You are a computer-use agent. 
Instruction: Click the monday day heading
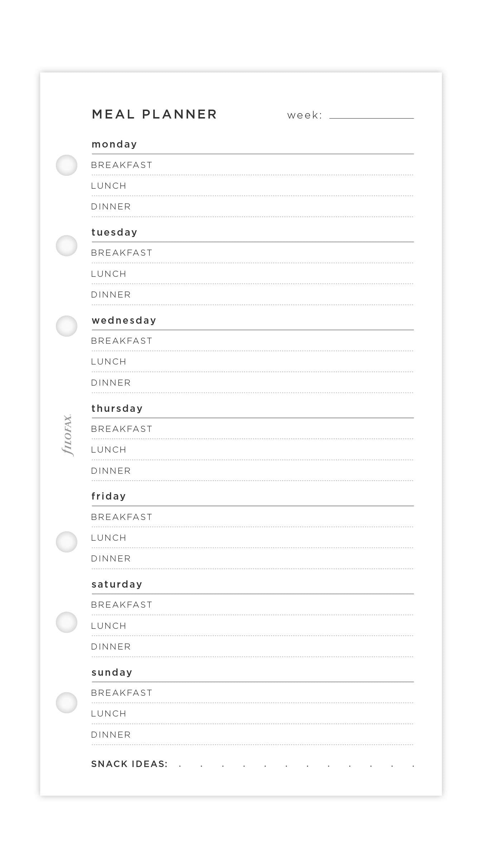[x=114, y=144]
